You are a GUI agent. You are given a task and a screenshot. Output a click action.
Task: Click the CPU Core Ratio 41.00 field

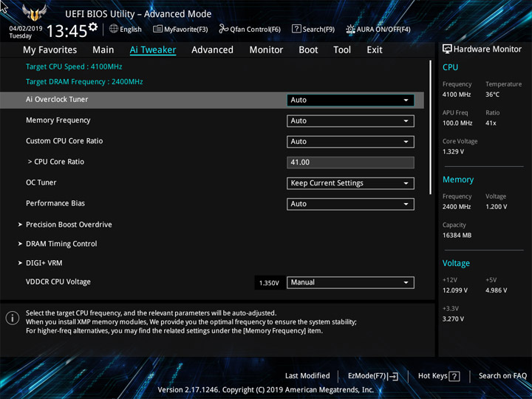click(350, 163)
